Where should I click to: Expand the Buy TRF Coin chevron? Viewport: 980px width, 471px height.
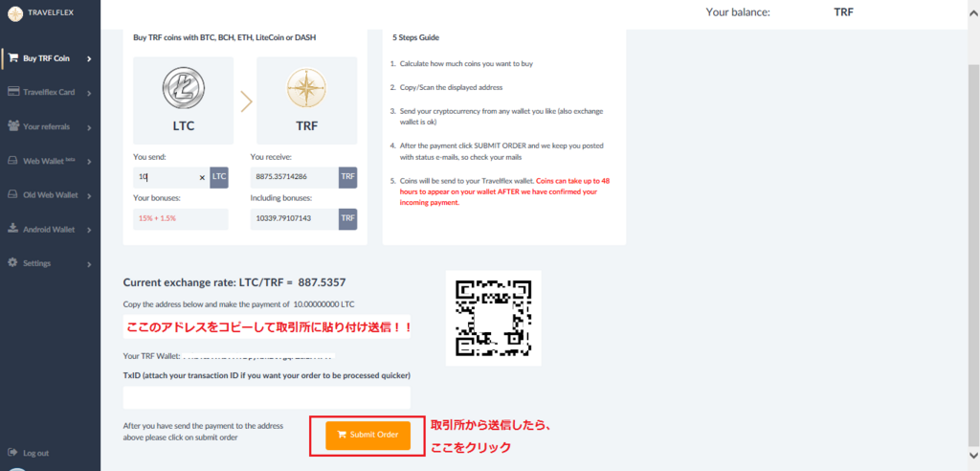(x=89, y=58)
